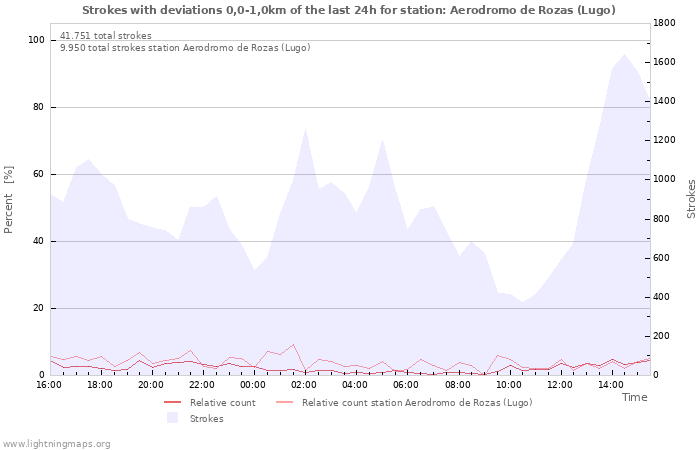Viewport: 700px width, 450px height.
Task: Click the 1800 value on right axis
Action: [x=668, y=22]
